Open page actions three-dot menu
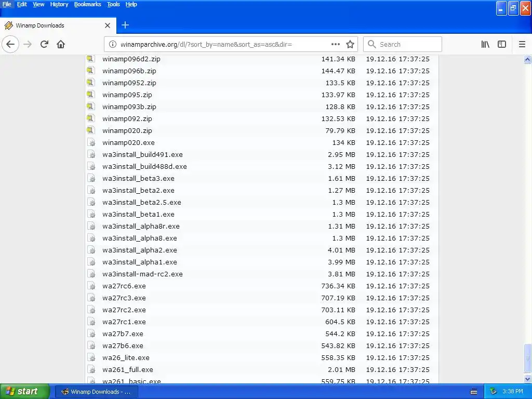 pyautogui.click(x=335, y=44)
